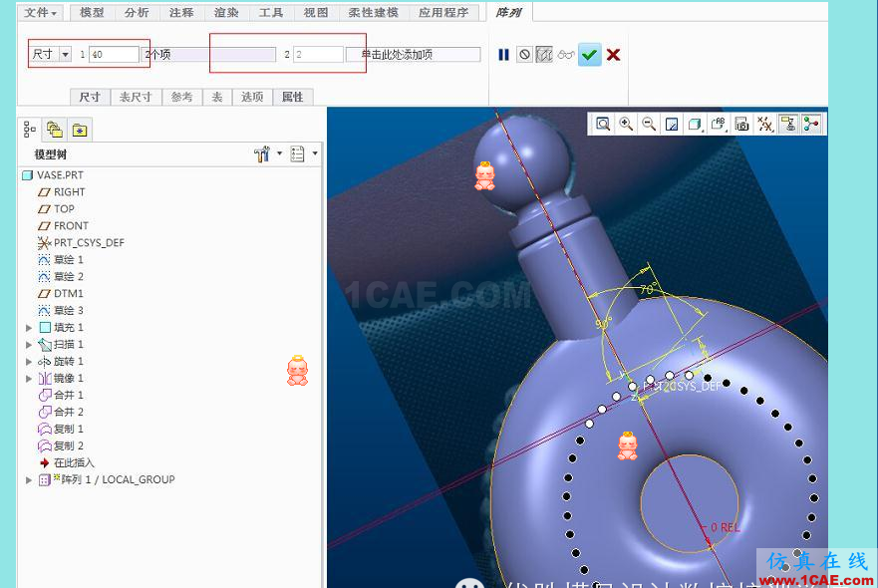The height and width of the screenshot is (588, 878).
Task: Toggle the attached preview mode icon
Action: (x=544, y=55)
